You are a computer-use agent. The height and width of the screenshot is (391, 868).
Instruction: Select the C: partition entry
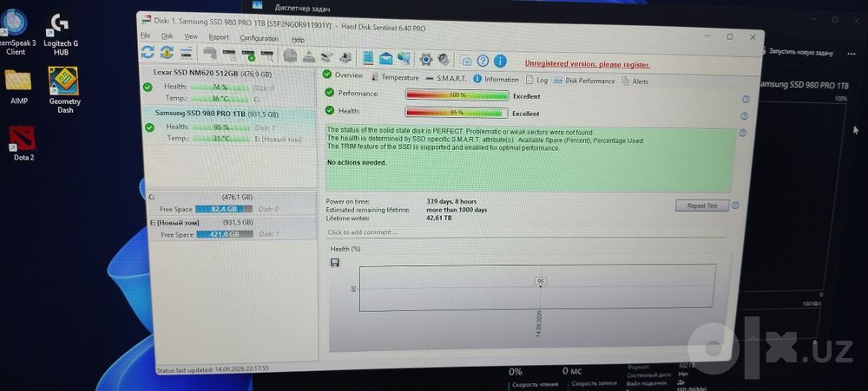232,203
